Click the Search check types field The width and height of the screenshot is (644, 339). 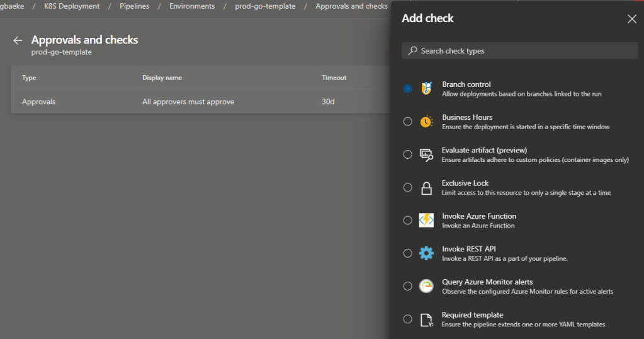coord(519,50)
